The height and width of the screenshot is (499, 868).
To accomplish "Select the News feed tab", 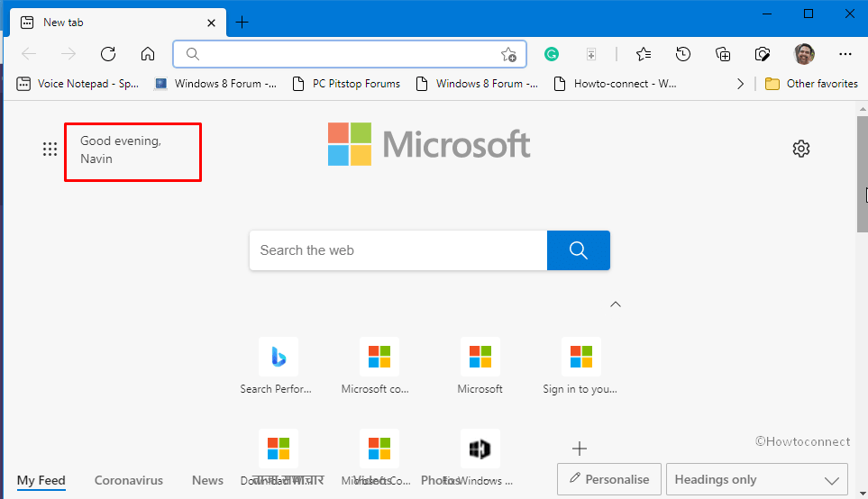I will point(207,480).
